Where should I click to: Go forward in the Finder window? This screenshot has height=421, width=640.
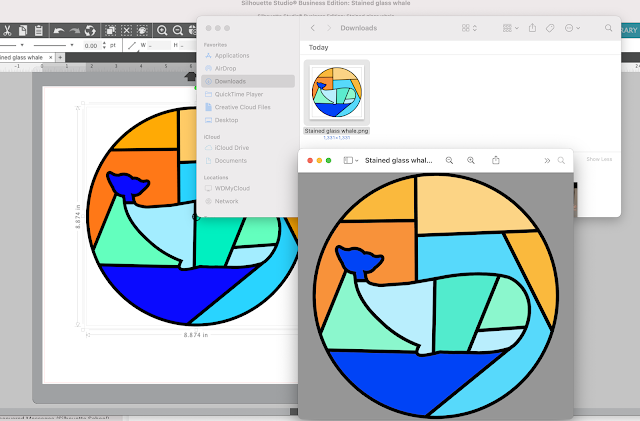click(329, 28)
